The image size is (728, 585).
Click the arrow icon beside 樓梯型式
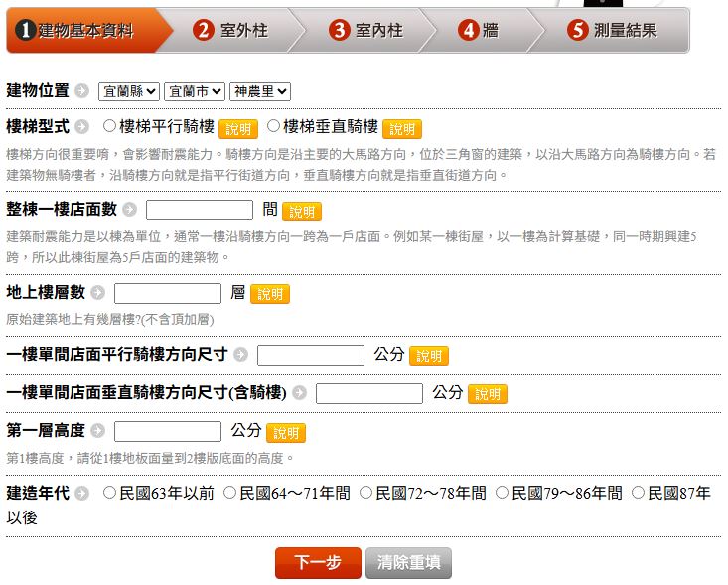point(81,128)
